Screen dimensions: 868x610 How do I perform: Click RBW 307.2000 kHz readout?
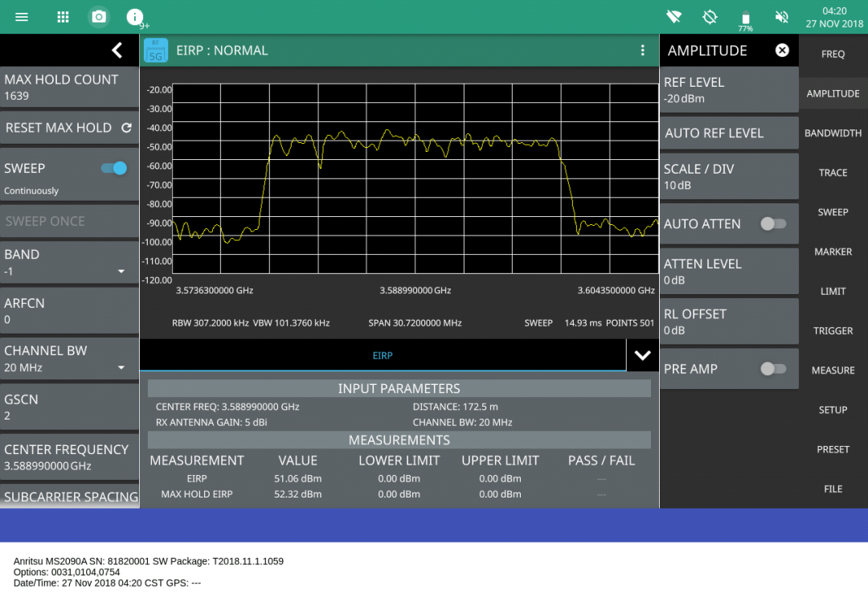[x=211, y=323]
